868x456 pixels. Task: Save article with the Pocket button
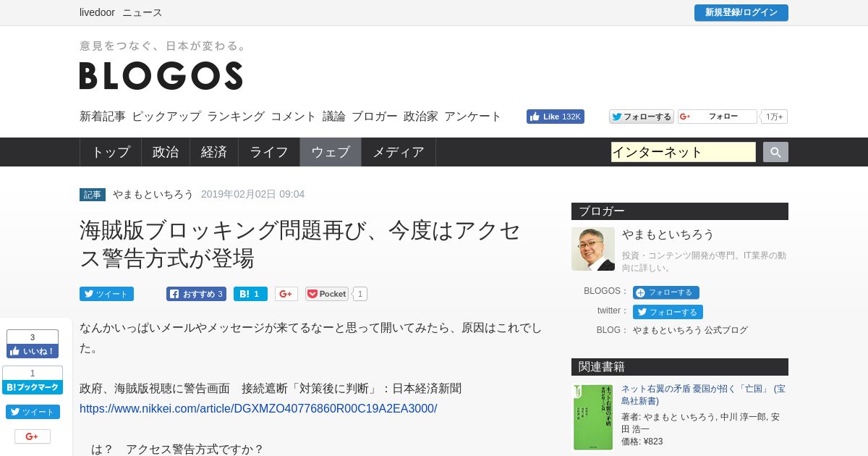327,294
